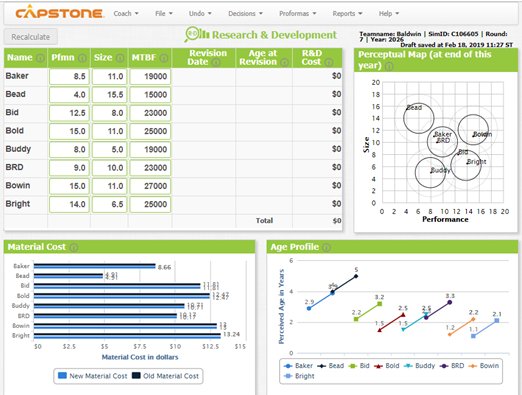Click the Material Cost info icon
The image size is (522, 395).
click(x=74, y=247)
